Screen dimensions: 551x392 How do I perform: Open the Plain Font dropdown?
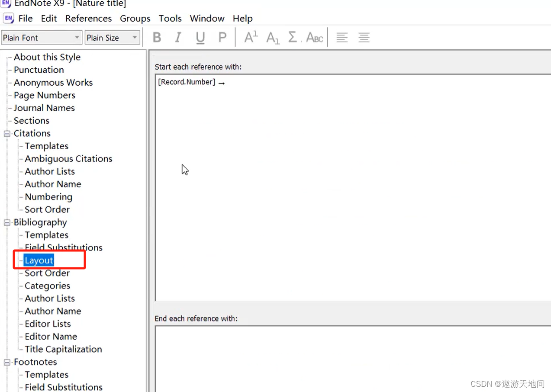coord(42,38)
